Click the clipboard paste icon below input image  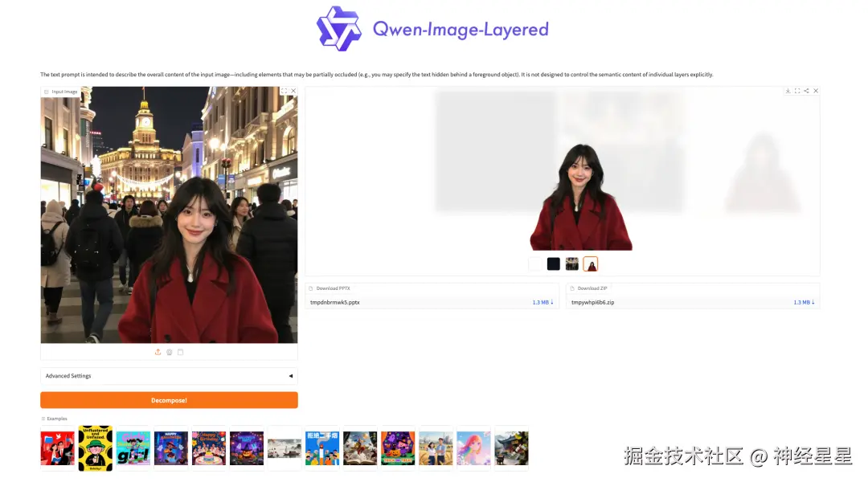coord(181,352)
